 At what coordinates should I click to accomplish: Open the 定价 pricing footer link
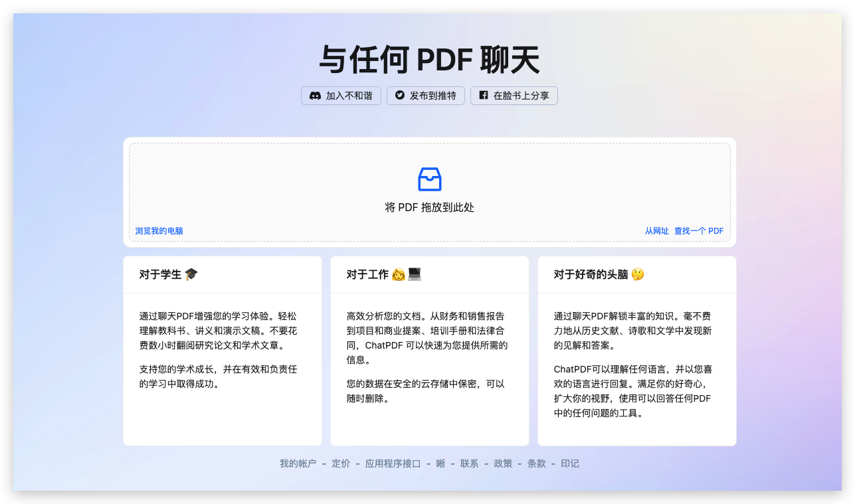pyautogui.click(x=341, y=463)
